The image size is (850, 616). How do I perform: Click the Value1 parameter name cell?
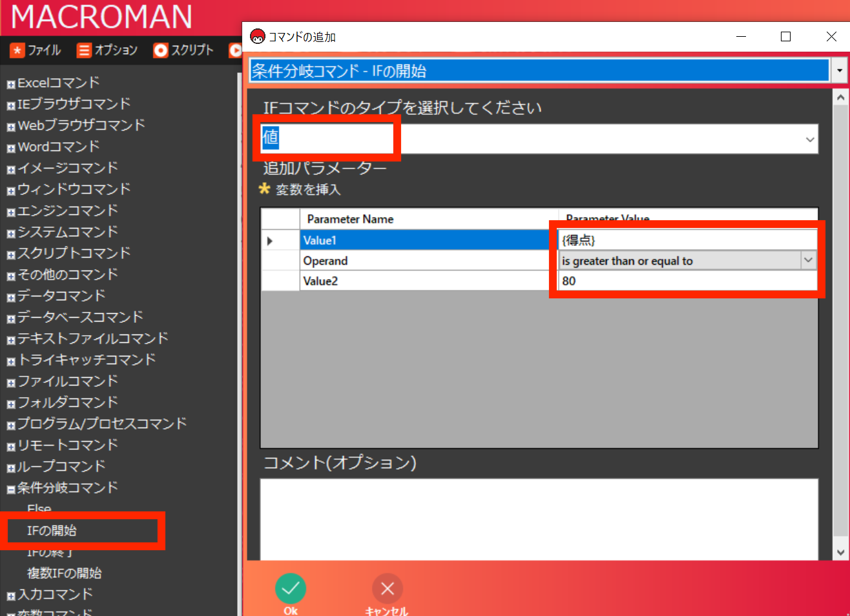pyautogui.click(x=429, y=240)
